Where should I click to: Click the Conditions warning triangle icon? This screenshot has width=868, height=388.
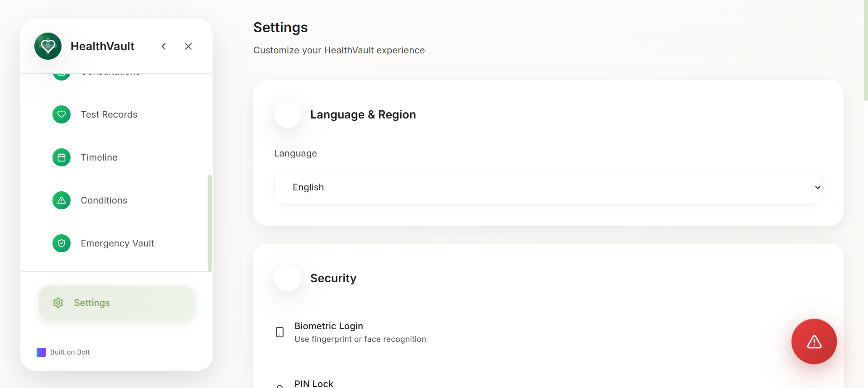pyautogui.click(x=62, y=200)
